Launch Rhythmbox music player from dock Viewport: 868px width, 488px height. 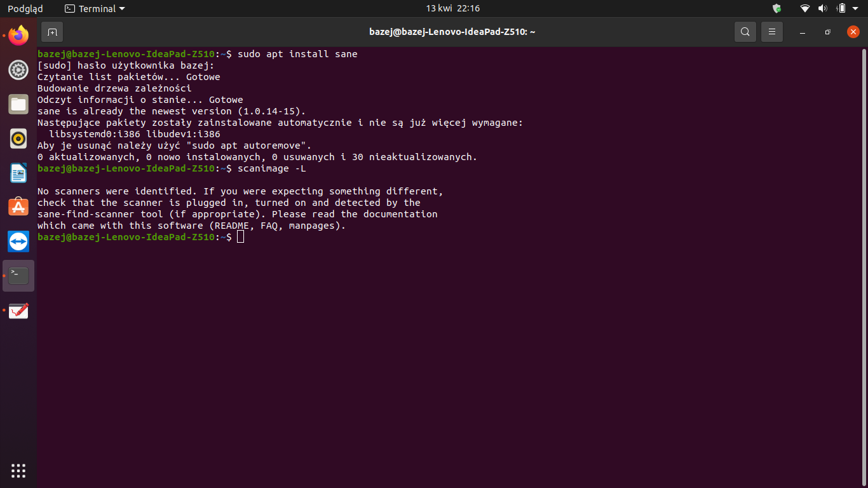18,139
